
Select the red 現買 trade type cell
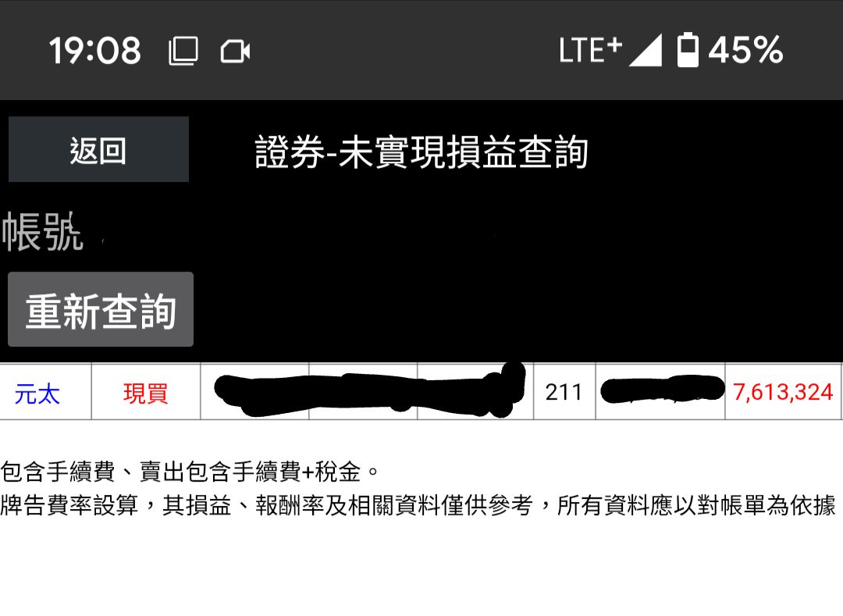click(146, 393)
